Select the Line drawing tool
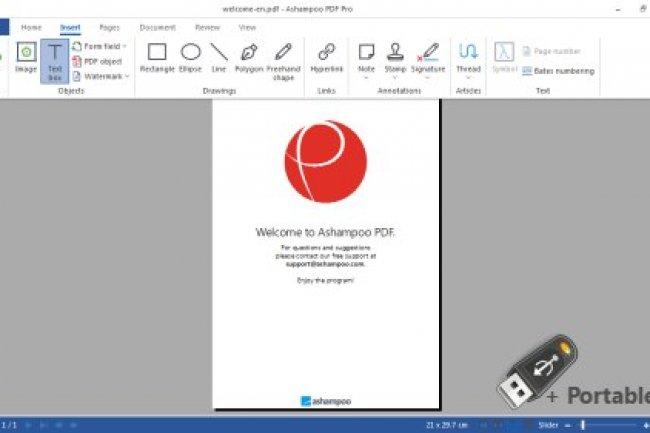Image resolution: width=650 pixels, height=433 pixels. tap(218, 58)
